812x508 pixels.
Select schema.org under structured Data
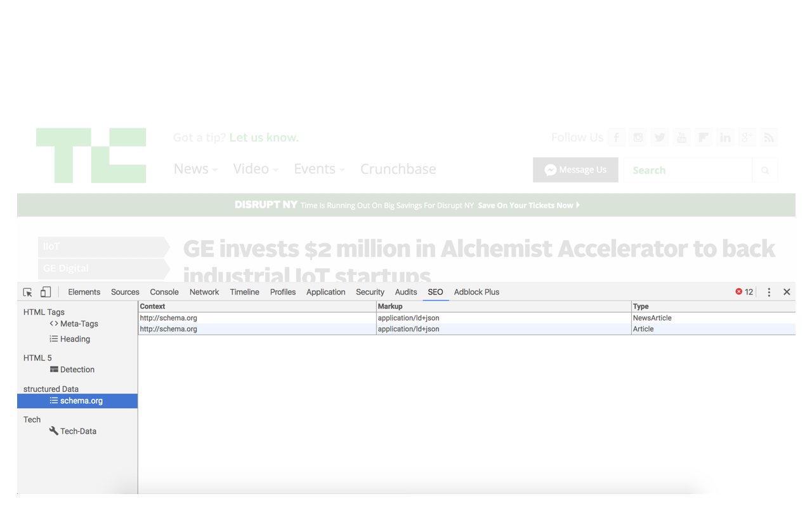point(77,401)
